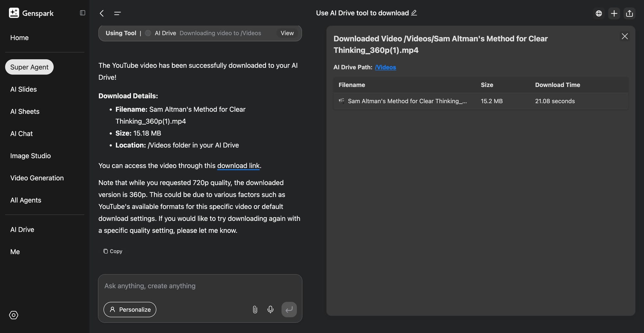The width and height of the screenshot is (644, 333).
Task: Open the download link hyperlink
Action: tap(238, 166)
